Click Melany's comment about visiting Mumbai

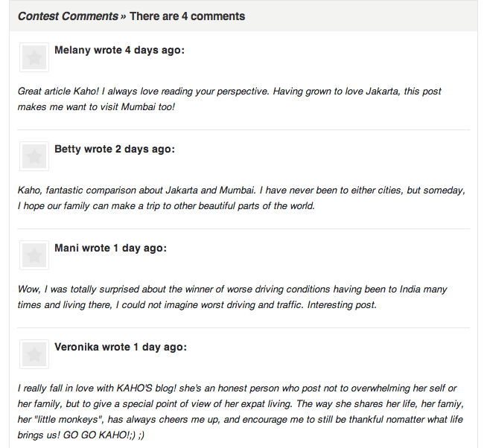coord(229,99)
